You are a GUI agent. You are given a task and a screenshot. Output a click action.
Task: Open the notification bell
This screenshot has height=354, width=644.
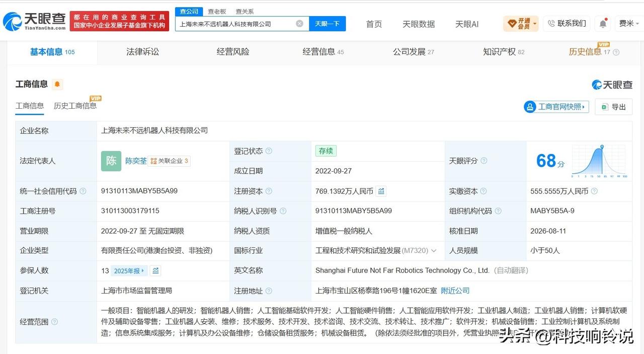point(603,23)
